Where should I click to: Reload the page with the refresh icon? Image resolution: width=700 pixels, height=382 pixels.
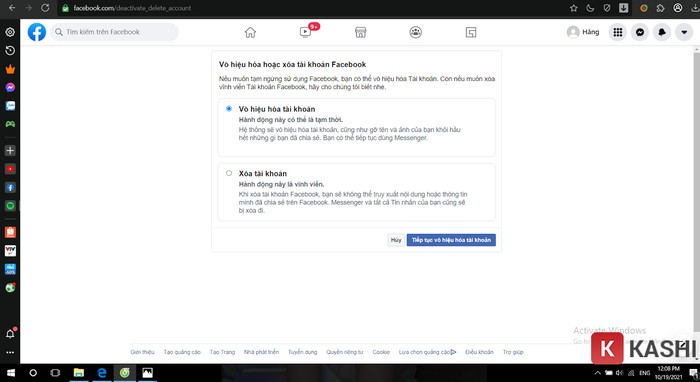pyautogui.click(x=45, y=8)
